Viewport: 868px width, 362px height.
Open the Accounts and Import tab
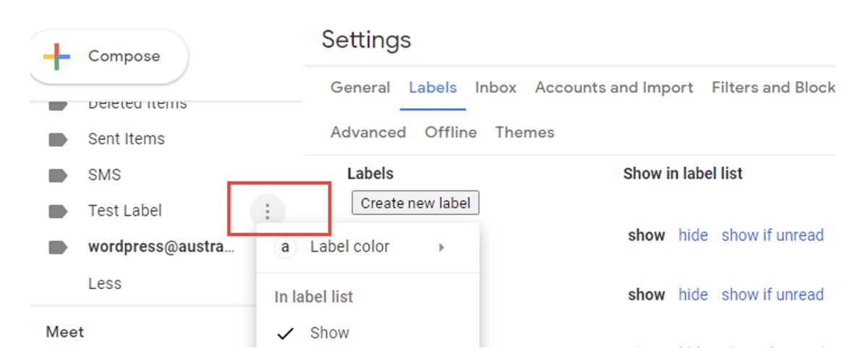(x=614, y=88)
